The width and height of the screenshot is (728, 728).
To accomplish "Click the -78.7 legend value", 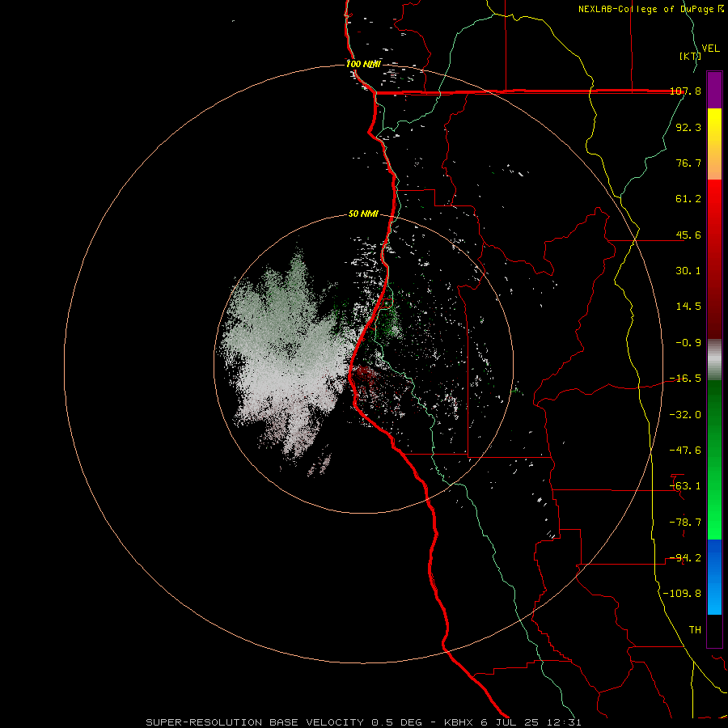I will [686, 523].
